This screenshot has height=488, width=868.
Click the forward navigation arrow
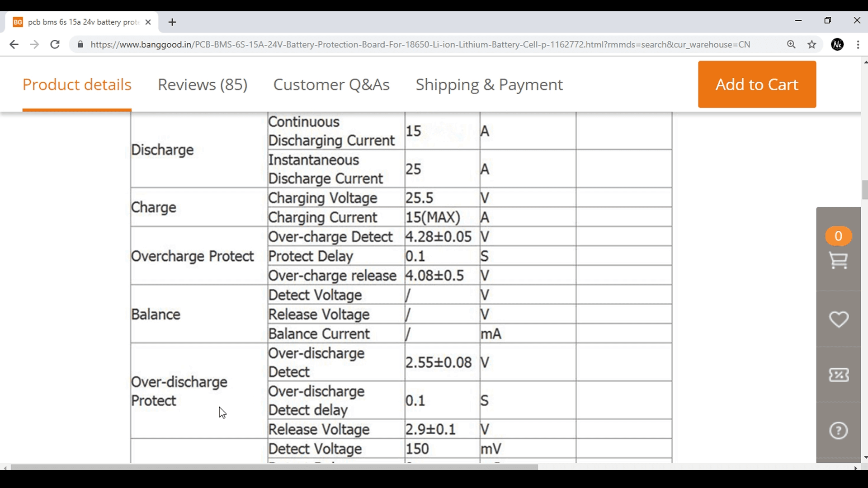(x=34, y=44)
